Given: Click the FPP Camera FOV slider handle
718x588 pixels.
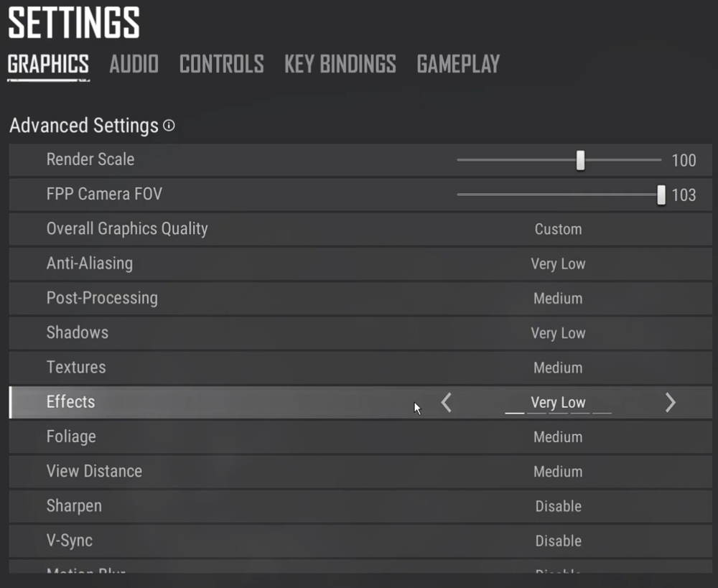Looking at the screenshot, I should [x=661, y=195].
